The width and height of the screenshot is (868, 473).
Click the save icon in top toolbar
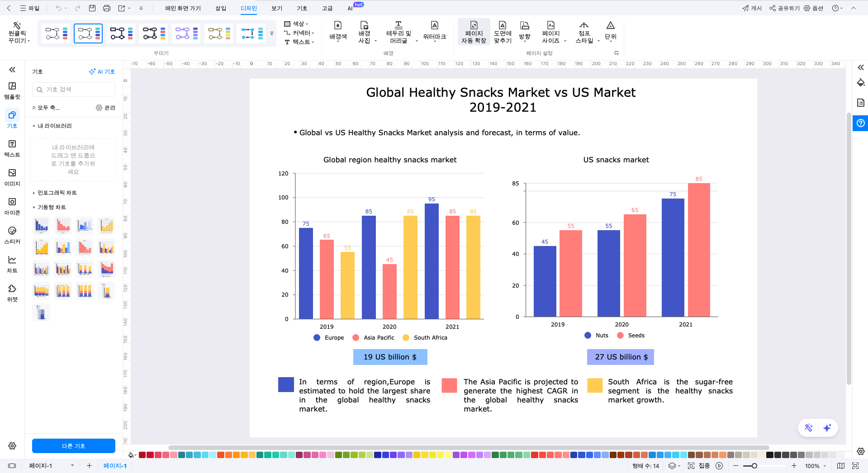tap(92, 8)
